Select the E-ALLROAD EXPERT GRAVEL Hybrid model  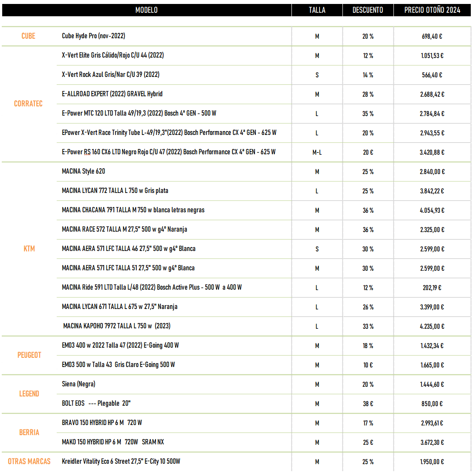[x=113, y=94]
